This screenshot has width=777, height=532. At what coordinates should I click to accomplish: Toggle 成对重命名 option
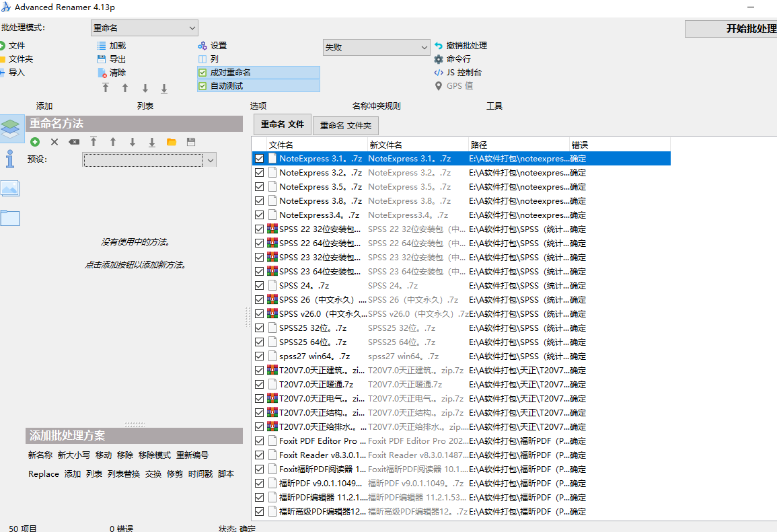[259, 73]
